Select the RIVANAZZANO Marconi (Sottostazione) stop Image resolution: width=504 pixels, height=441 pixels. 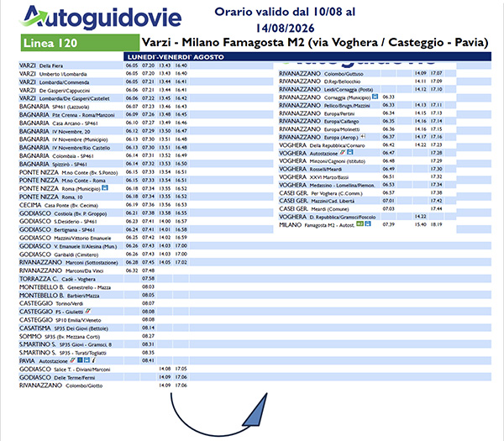pos(69,262)
